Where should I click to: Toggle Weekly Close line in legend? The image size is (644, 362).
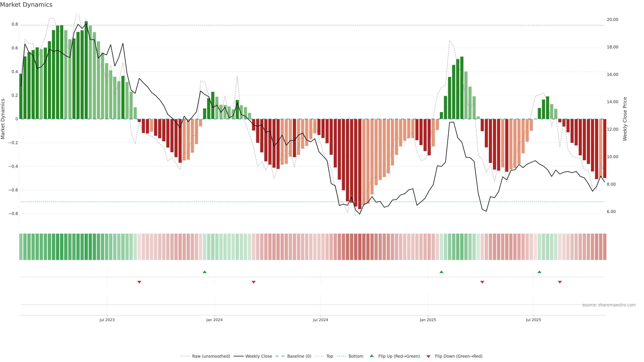pyautogui.click(x=258, y=356)
